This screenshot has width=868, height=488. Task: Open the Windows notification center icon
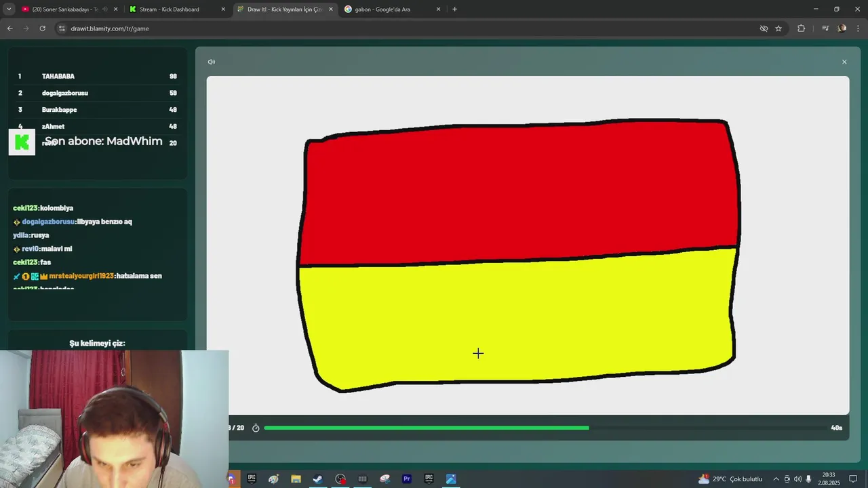tap(854, 479)
